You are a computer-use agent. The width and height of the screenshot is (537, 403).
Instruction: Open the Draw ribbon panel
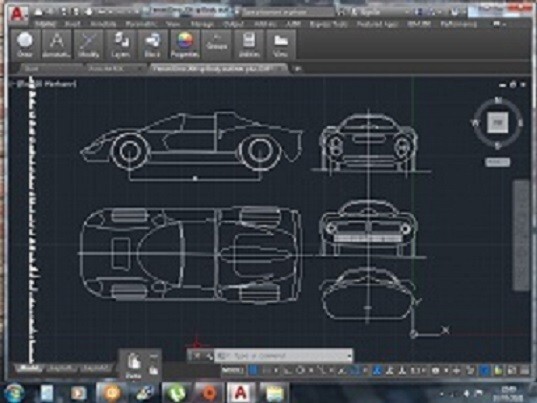coord(25,44)
